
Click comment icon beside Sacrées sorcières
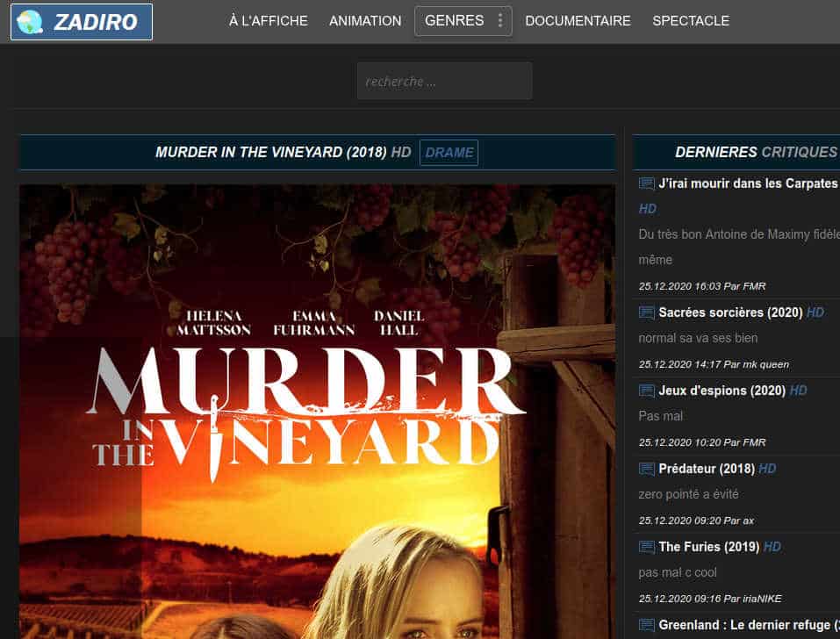pyautogui.click(x=647, y=312)
